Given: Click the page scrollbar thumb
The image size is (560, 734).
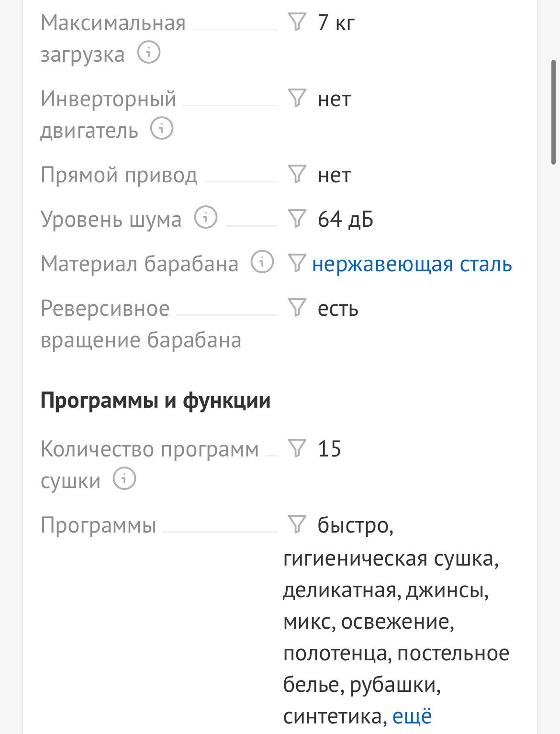Looking at the screenshot, I should [553, 112].
